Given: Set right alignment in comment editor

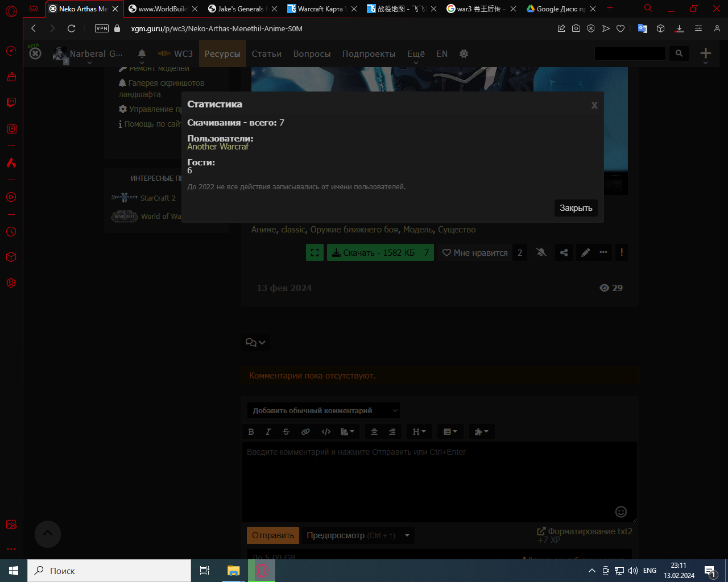Looking at the screenshot, I should click(392, 431).
